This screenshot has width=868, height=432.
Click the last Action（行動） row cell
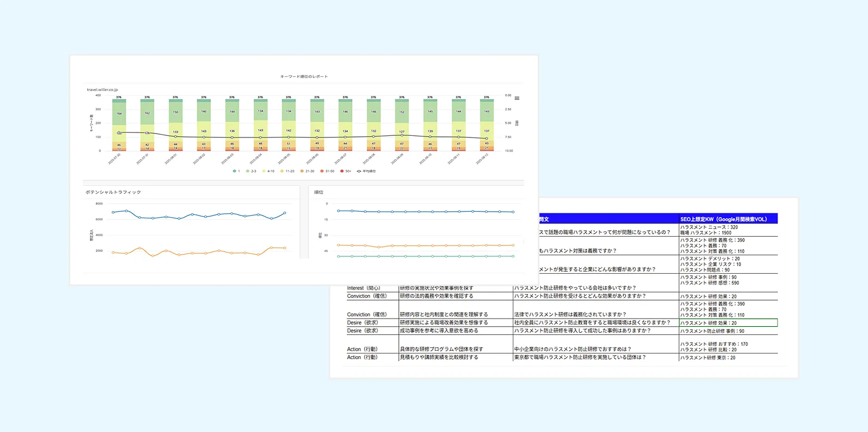pos(362,357)
